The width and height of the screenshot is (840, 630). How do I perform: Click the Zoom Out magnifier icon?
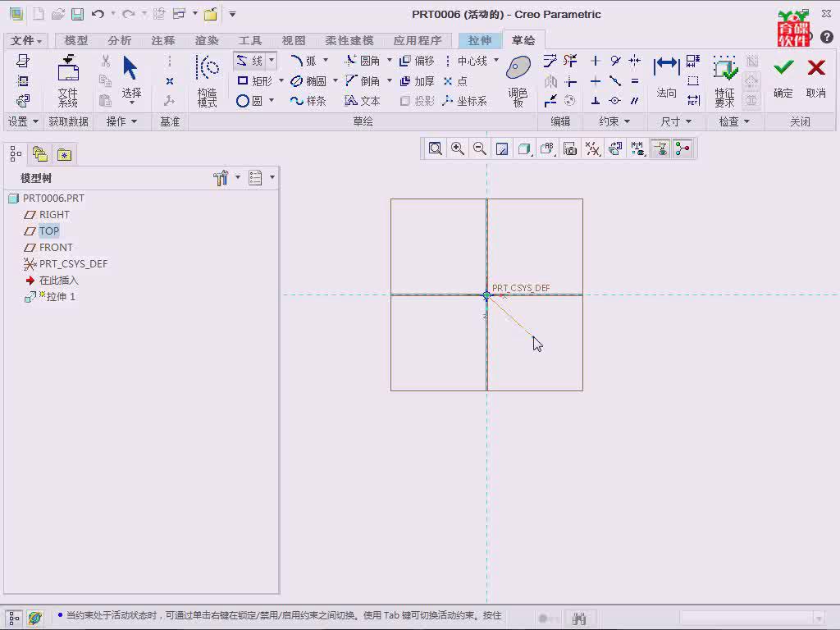coord(479,148)
